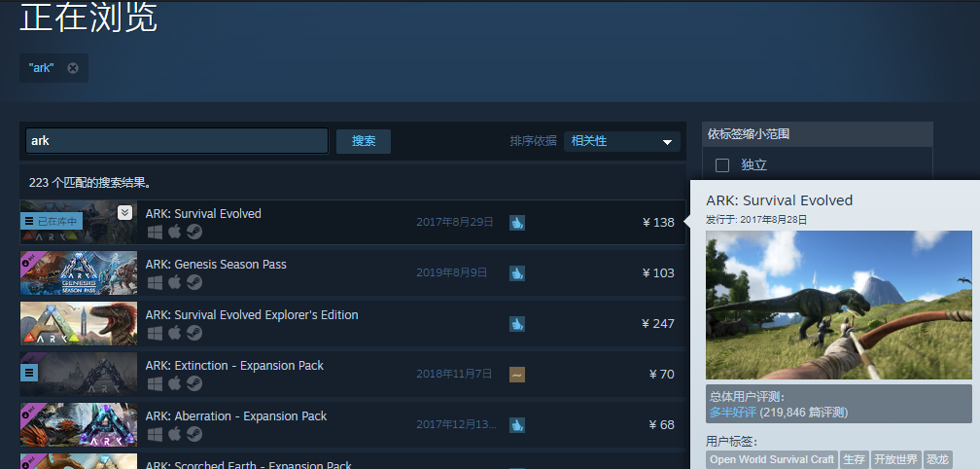
Task: Click Steam icon under ARK: Survival Evolved title
Action: 194,232
